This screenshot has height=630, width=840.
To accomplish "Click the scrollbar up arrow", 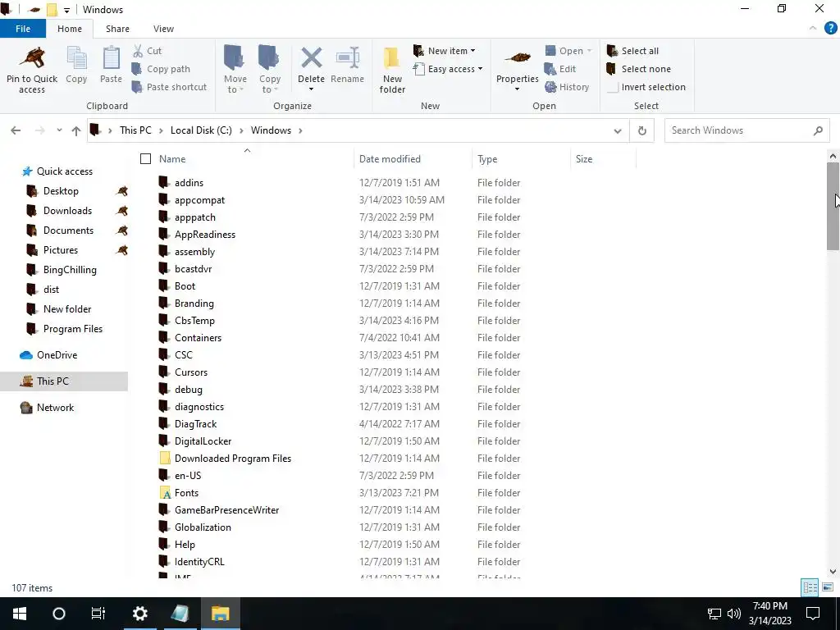I will pyautogui.click(x=833, y=156).
